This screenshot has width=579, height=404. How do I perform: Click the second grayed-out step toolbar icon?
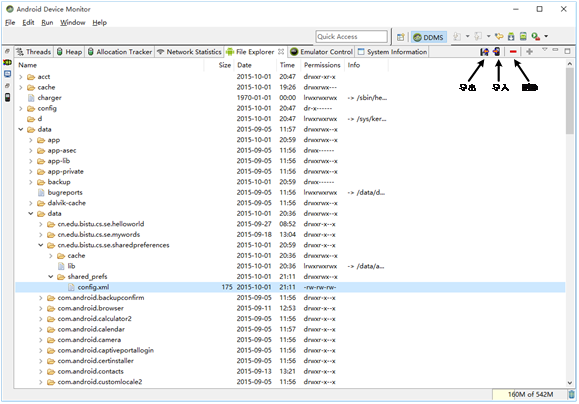478,36
